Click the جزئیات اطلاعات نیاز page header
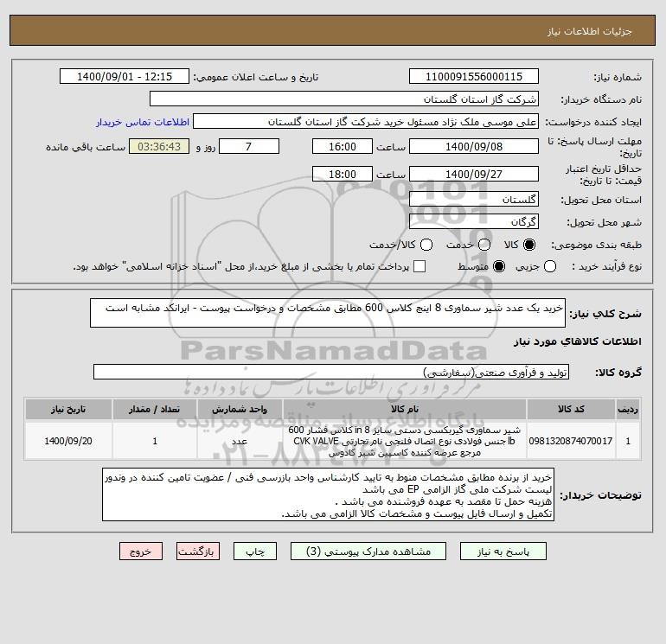 point(590,31)
